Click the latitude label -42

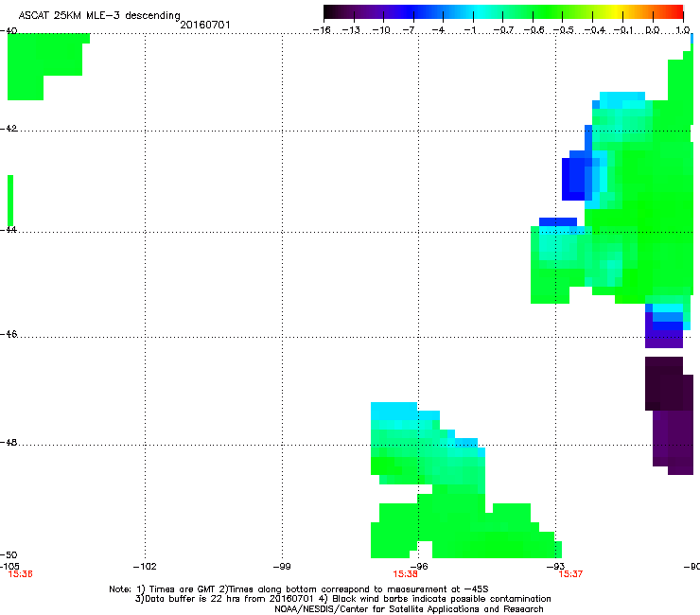(x=9, y=128)
